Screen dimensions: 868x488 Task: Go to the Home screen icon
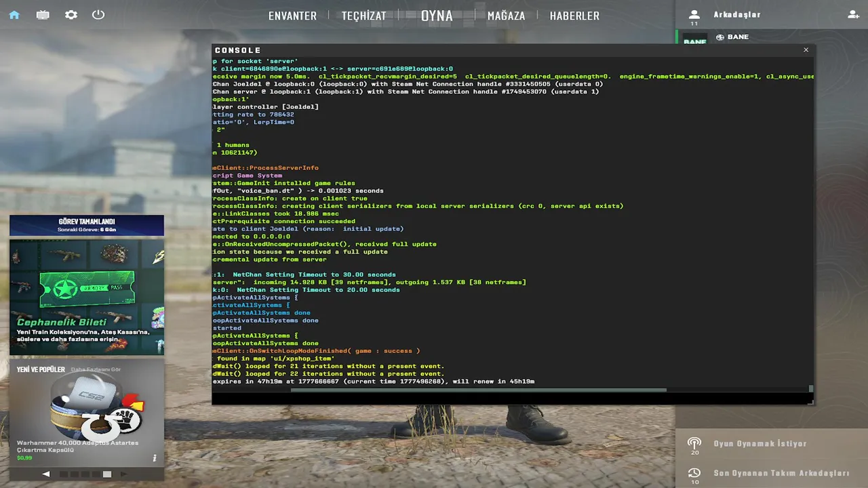tap(14, 14)
